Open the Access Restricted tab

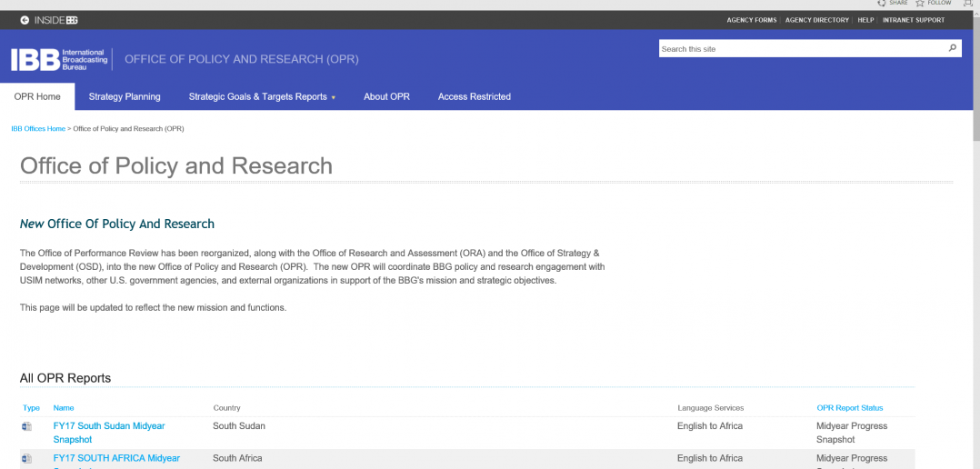coord(475,96)
